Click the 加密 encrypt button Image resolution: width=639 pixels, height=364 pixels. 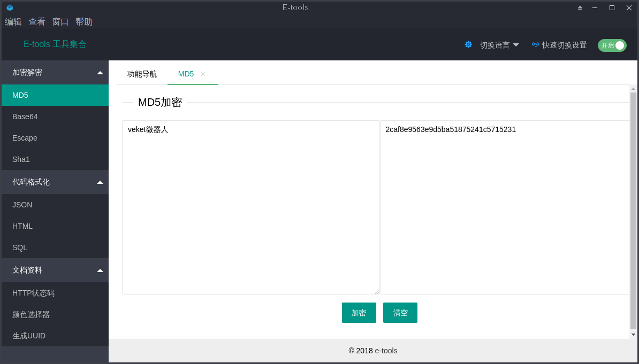pos(359,313)
